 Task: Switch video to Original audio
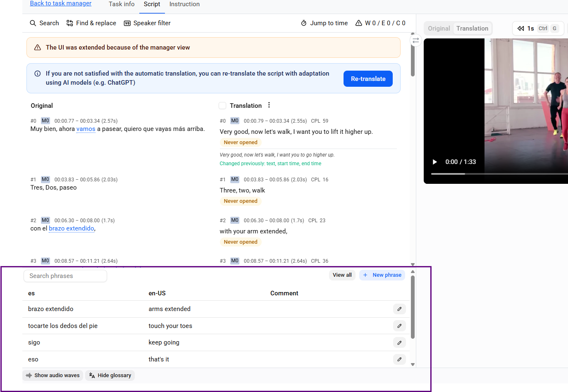[x=439, y=29]
